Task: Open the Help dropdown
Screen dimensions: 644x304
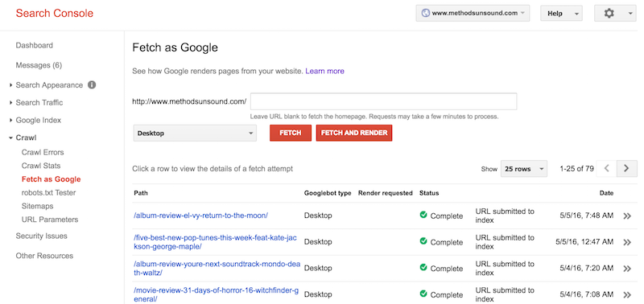Action: [x=561, y=14]
